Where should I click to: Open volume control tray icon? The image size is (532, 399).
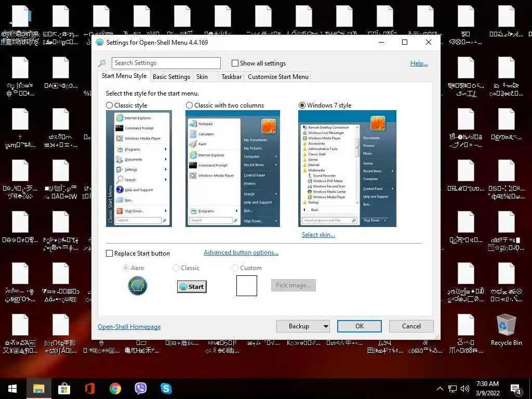465,389
